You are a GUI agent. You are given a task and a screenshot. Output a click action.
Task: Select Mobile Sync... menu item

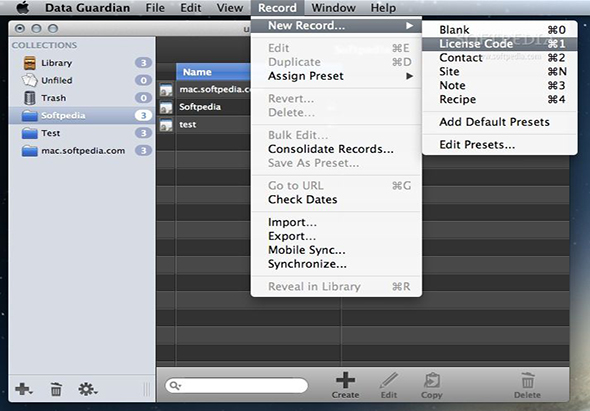(x=336, y=250)
